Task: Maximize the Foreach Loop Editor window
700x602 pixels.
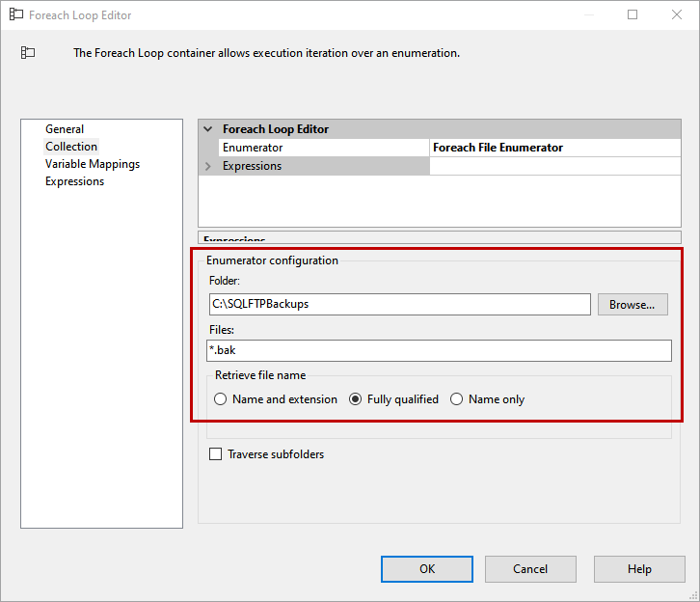Action: click(633, 15)
